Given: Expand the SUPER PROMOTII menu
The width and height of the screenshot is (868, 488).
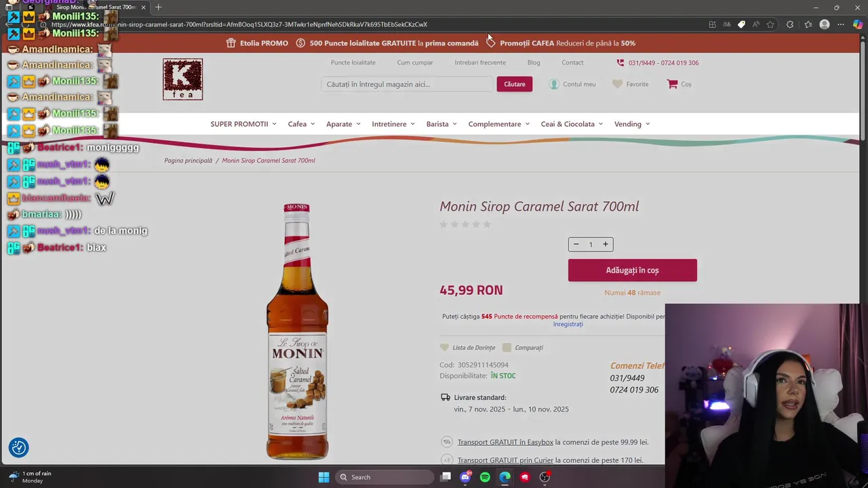Looking at the screenshot, I should 243,124.
